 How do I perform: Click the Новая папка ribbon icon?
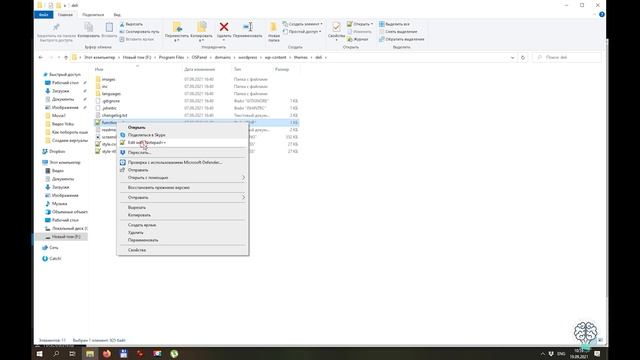click(x=273, y=27)
